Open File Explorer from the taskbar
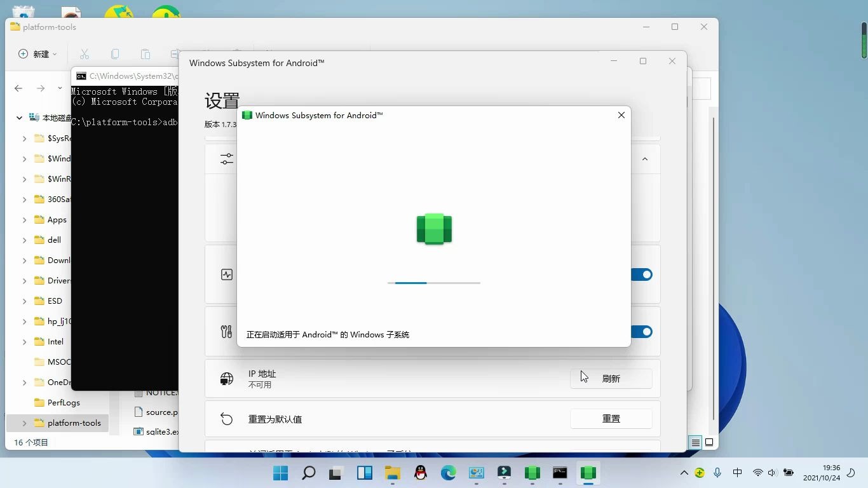Image resolution: width=868 pixels, height=488 pixels. (392, 473)
